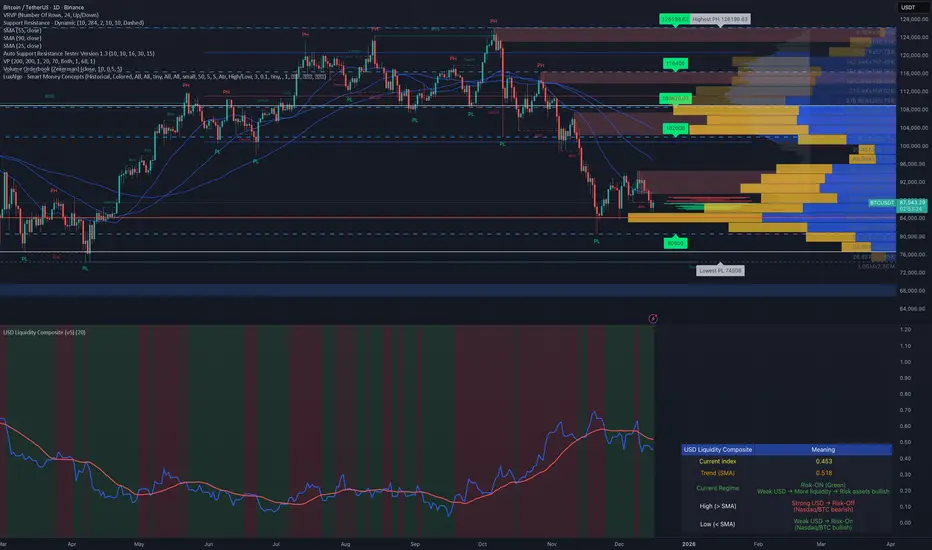The height and width of the screenshot is (550, 932).
Task: Click the Lowest PL 74508 label
Action: (719, 270)
